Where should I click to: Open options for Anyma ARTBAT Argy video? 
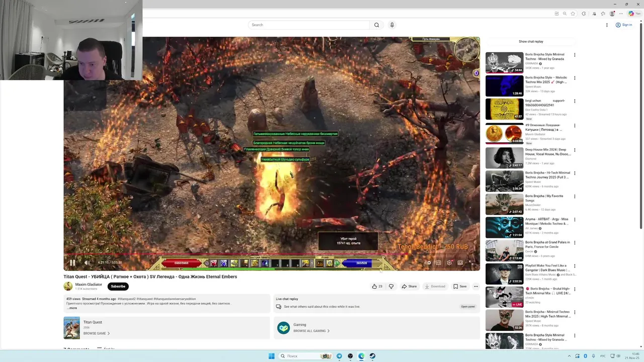coord(575,219)
